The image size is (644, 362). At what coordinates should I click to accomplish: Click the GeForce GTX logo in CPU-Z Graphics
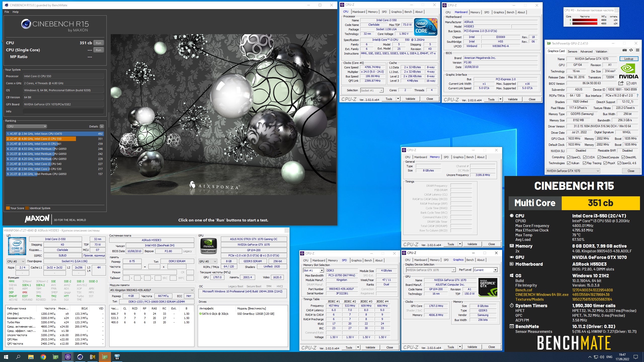[x=488, y=287]
